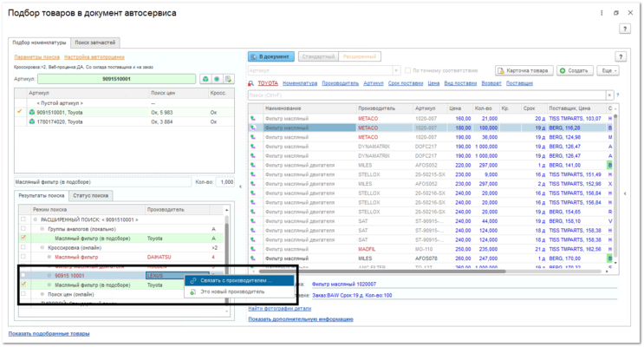Click row icon of MILES AFOS078 item

(x=253, y=259)
